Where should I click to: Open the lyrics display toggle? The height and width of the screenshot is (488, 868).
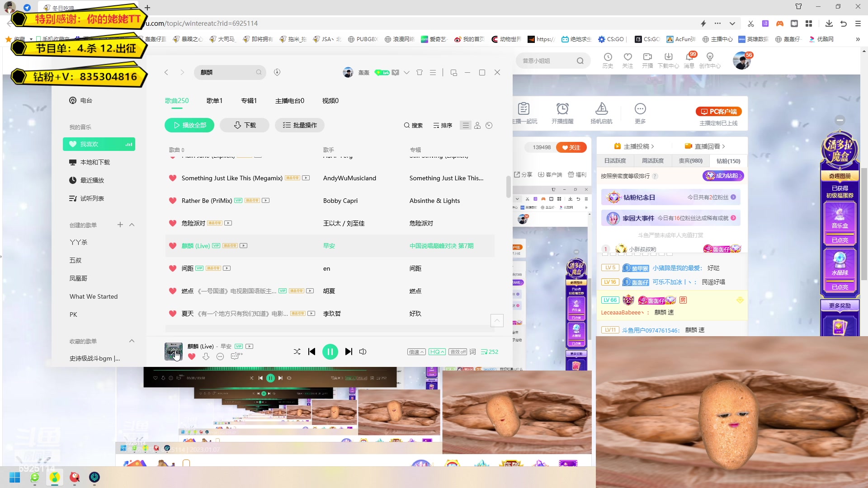click(472, 352)
